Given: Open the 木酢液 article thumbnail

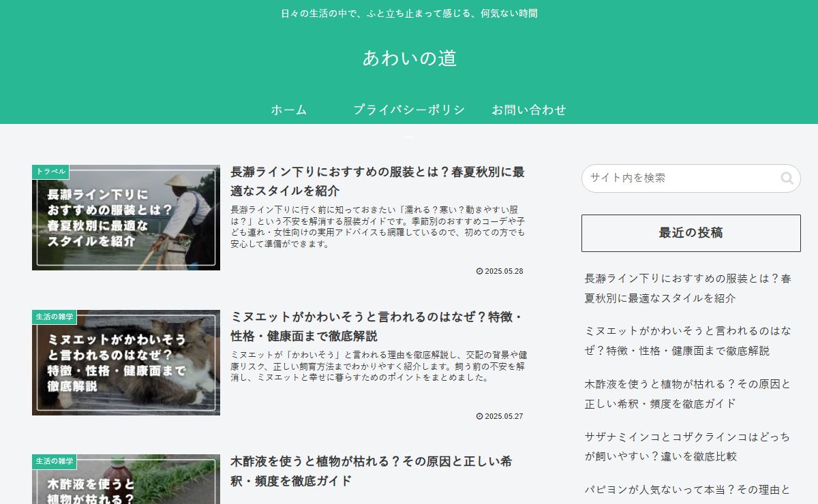Looking at the screenshot, I should coord(126,479).
